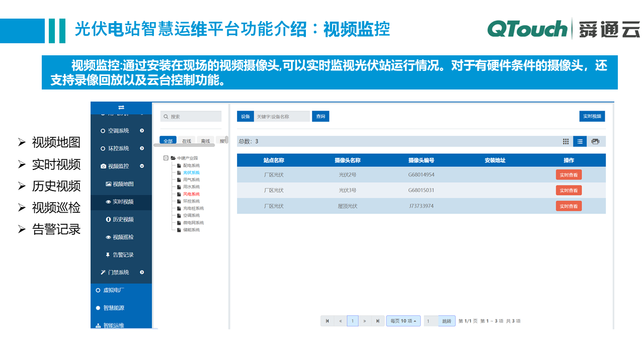This screenshot has width=644, height=362.
Task: Click the chart icon next to 智能运维
Action: 98,325
